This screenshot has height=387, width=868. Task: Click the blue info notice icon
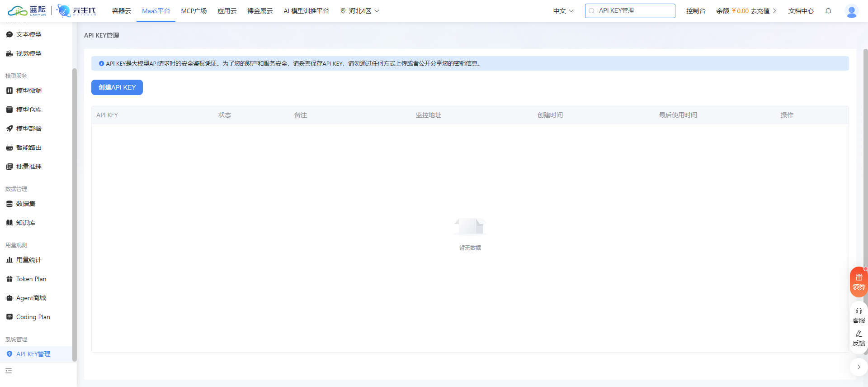pos(101,63)
